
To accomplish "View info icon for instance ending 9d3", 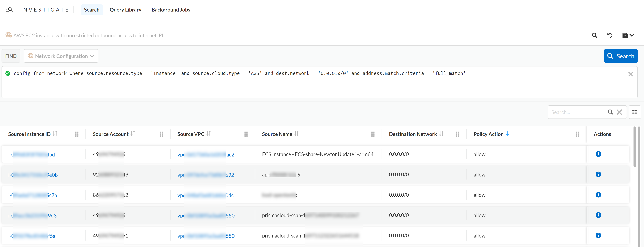I will coord(598,215).
